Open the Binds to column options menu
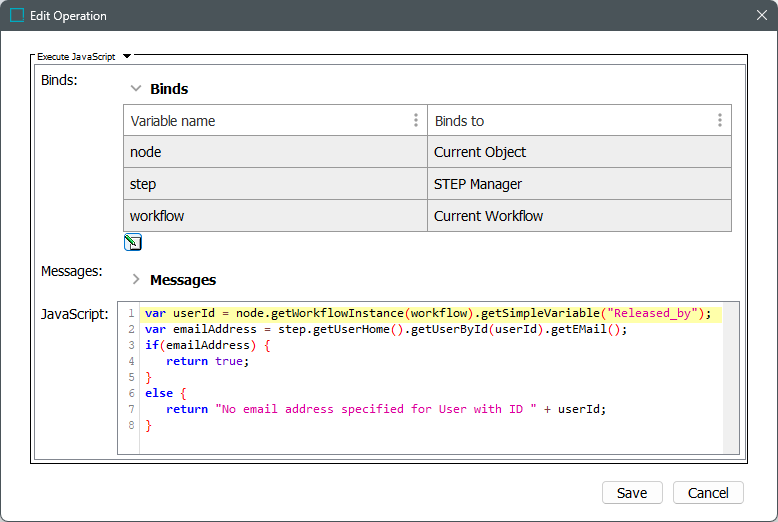The height and width of the screenshot is (522, 778). tap(719, 121)
